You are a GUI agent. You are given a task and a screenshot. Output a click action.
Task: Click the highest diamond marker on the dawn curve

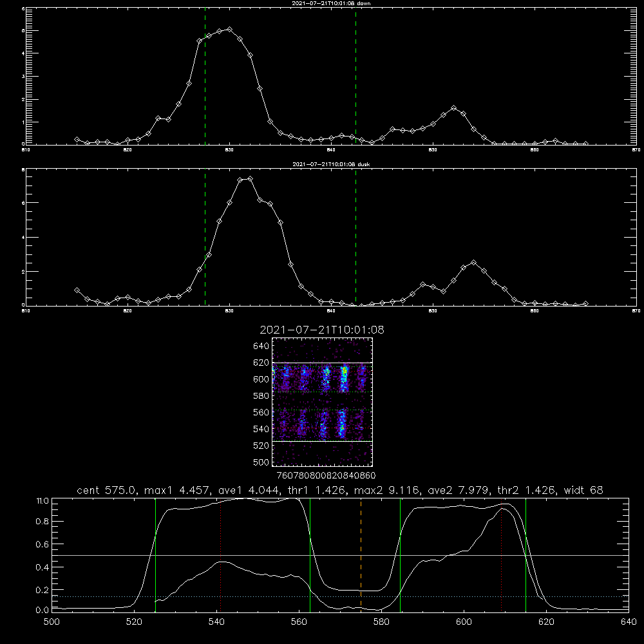click(x=230, y=30)
